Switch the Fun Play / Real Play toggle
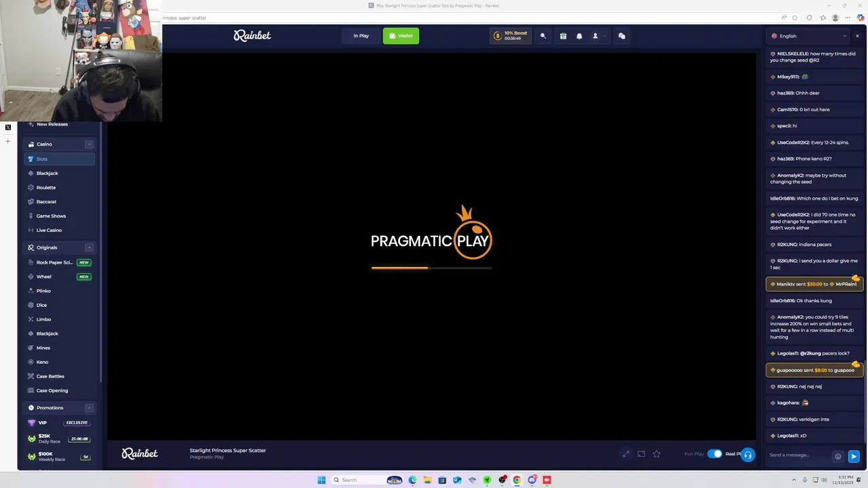Screen dimensions: 868x488 715,454
